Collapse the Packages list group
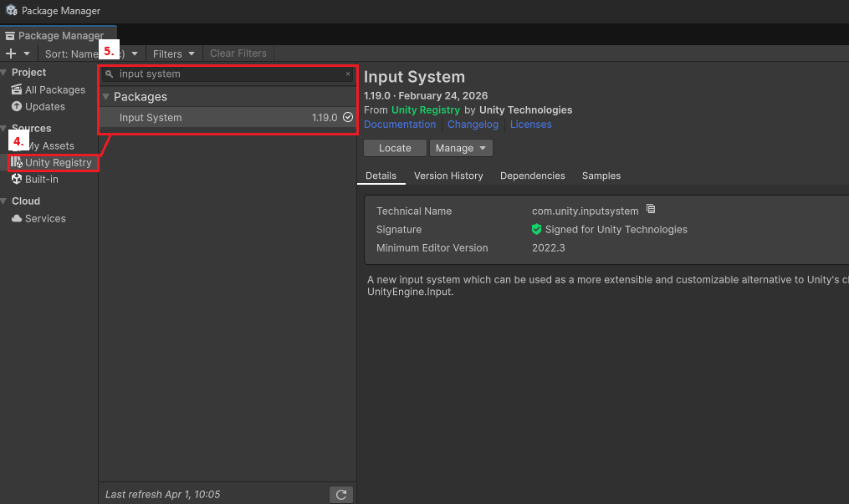This screenshot has width=849, height=504. click(106, 97)
